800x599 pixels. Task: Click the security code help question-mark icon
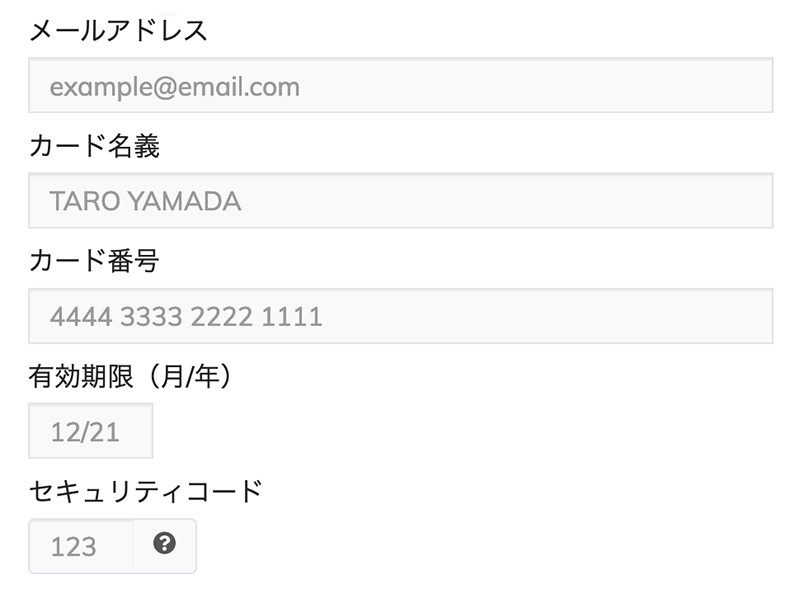(164, 543)
